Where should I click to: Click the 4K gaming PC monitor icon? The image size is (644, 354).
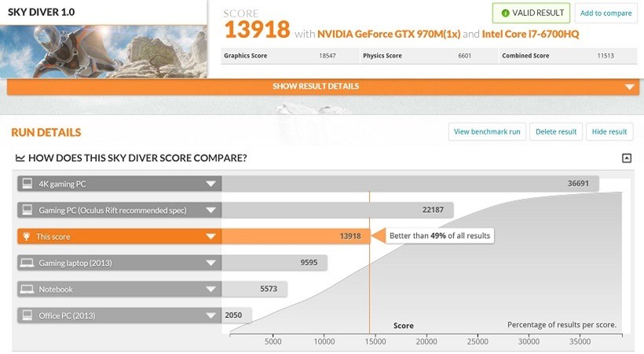point(27,184)
